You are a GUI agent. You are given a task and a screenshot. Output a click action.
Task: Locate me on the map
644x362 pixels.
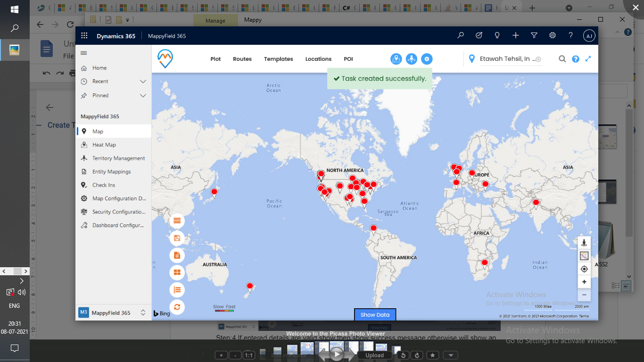tap(584, 269)
